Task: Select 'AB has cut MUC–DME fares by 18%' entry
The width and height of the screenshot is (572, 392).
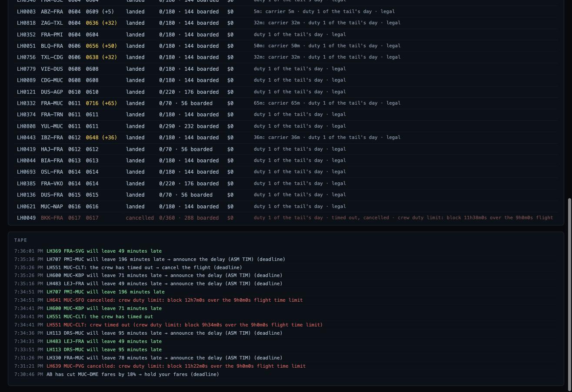Action: click(133, 374)
